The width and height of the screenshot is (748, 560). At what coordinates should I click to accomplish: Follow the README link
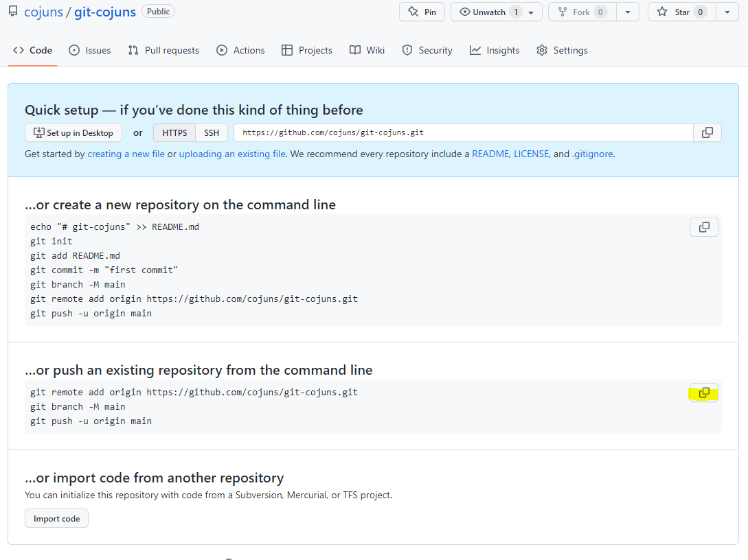(490, 154)
